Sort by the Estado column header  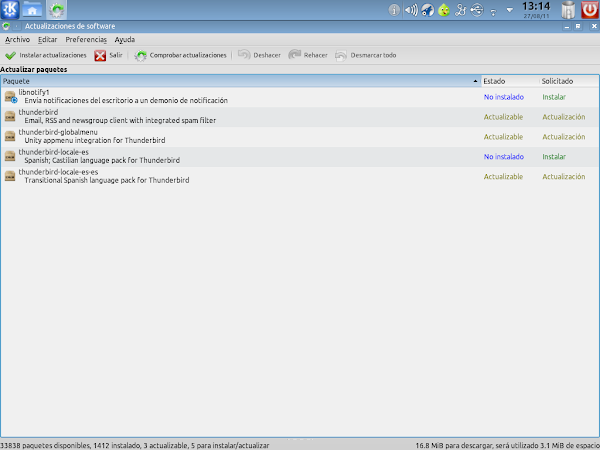coord(510,81)
